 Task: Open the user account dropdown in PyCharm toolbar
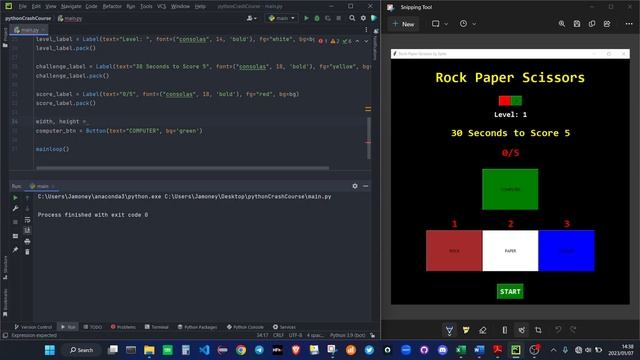(x=251, y=18)
